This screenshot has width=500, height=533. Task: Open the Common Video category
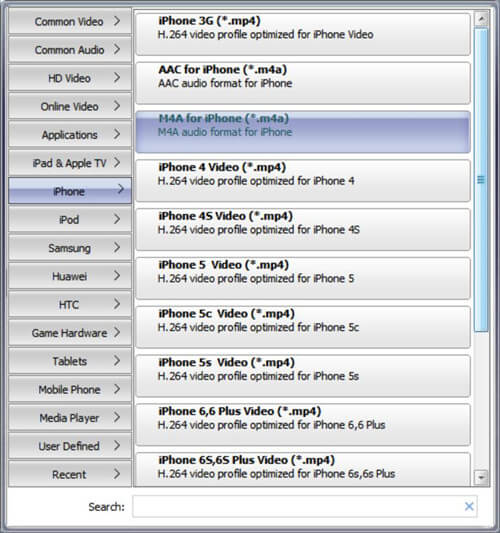70,21
